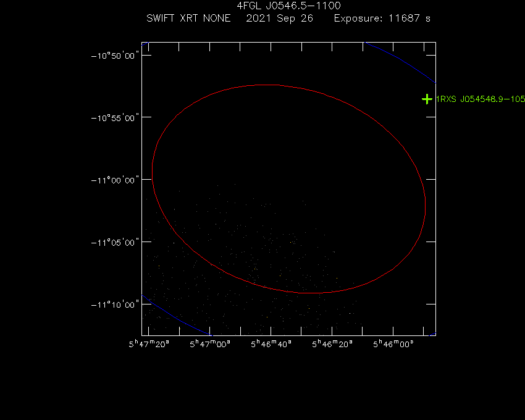
Task: Click the -10°55'00" declination label
Action: (x=115, y=118)
